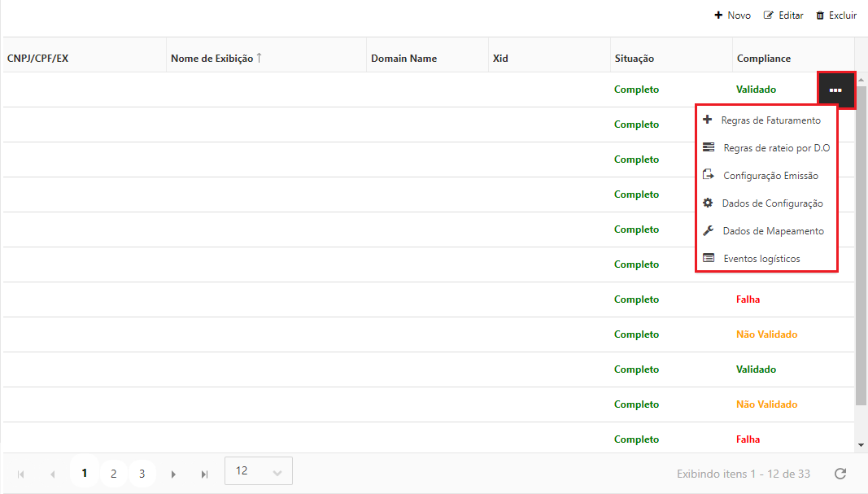Click the scrollbar down arrow

pyautogui.click(x=861, y=445)
